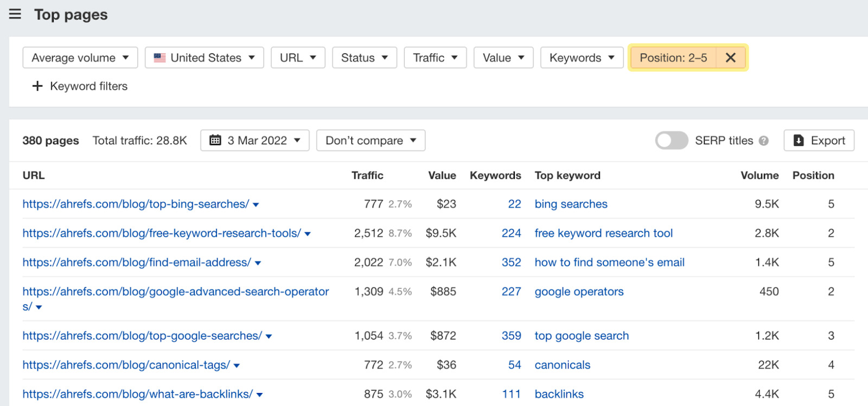The width and height of the screenshot is (868, 406).
Task: Click the plus icon for Keyword filters
Action: (x=37, y=86)
